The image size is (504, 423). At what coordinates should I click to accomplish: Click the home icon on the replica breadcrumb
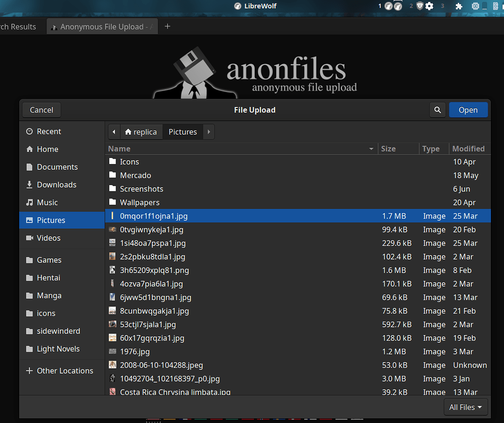[127, 131]
